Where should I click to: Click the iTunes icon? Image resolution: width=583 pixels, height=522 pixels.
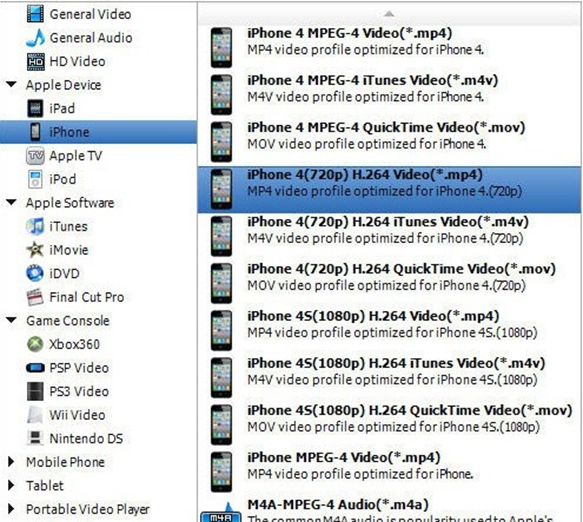click(x=35, y=226)
